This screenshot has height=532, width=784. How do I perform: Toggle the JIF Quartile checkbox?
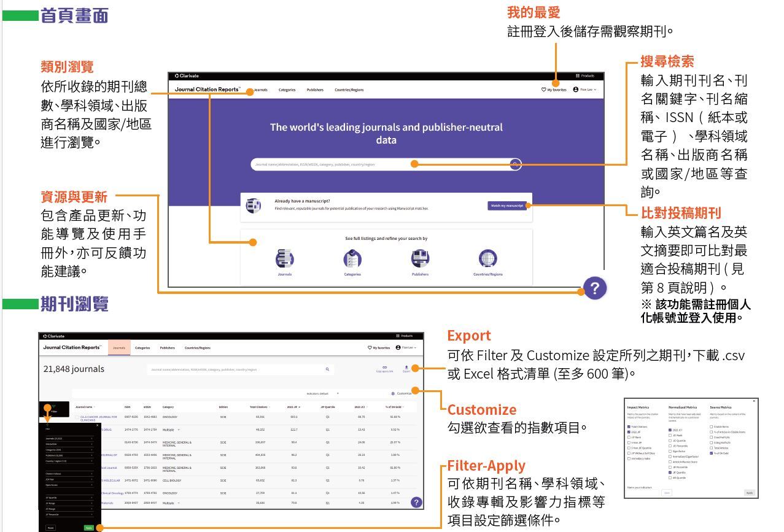pyautogui.click(x=670, y=472)
